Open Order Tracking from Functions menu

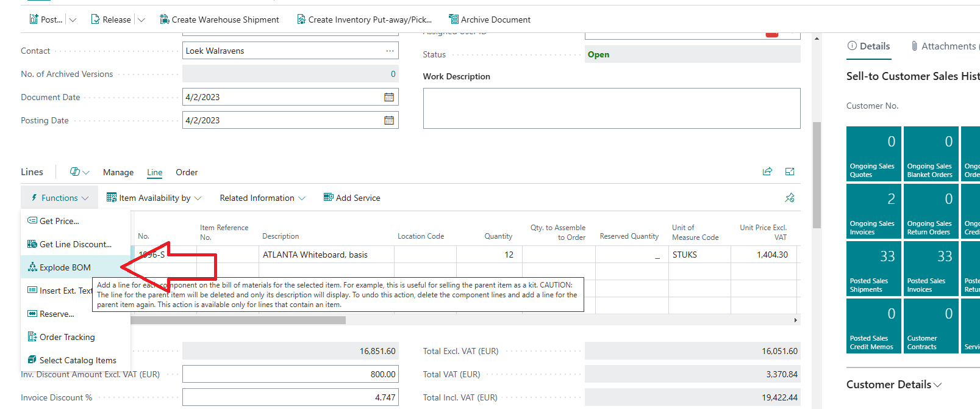click(76, 337)
